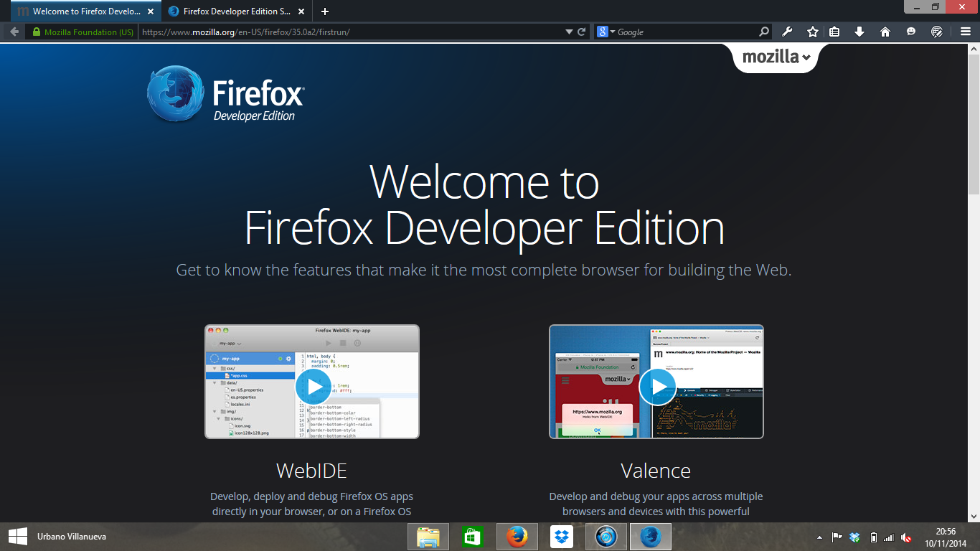
Task: Go to the Home page icon
Action: click(x=885, y=32)
